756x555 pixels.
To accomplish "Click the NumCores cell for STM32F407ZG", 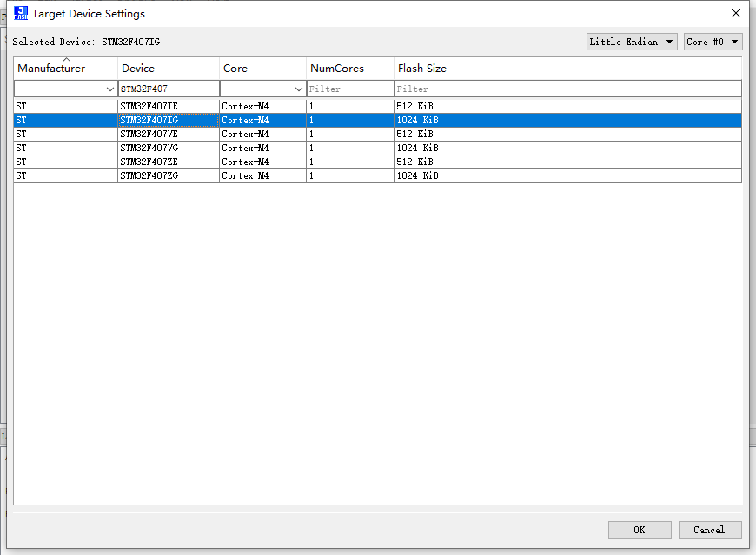I will 350,175.
